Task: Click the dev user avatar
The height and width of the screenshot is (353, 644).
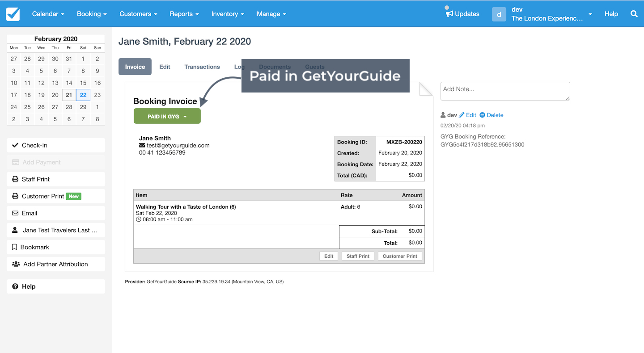Action: click(499, 14)
